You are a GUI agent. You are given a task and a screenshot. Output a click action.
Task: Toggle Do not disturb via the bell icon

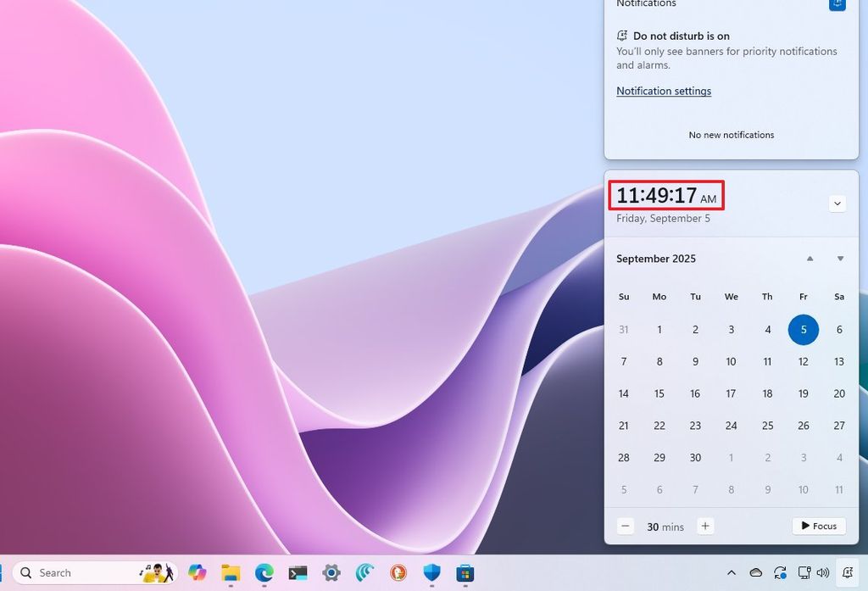click(x=837, y=5)
